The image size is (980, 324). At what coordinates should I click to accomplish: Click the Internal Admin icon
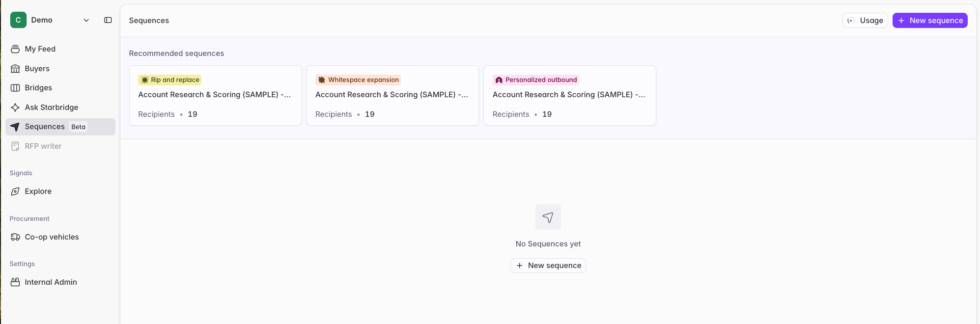(x=15, y=282)
